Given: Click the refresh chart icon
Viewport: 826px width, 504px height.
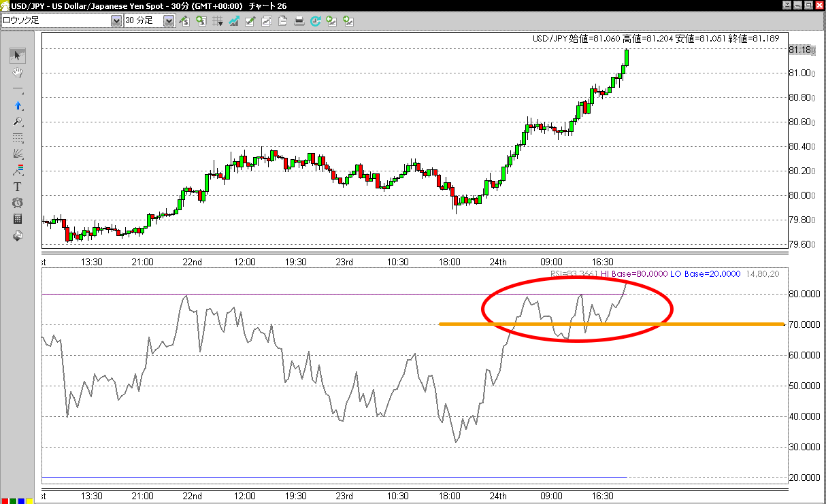Looking at the screenshot, I should pyautogui.click(x=315, y=21).
